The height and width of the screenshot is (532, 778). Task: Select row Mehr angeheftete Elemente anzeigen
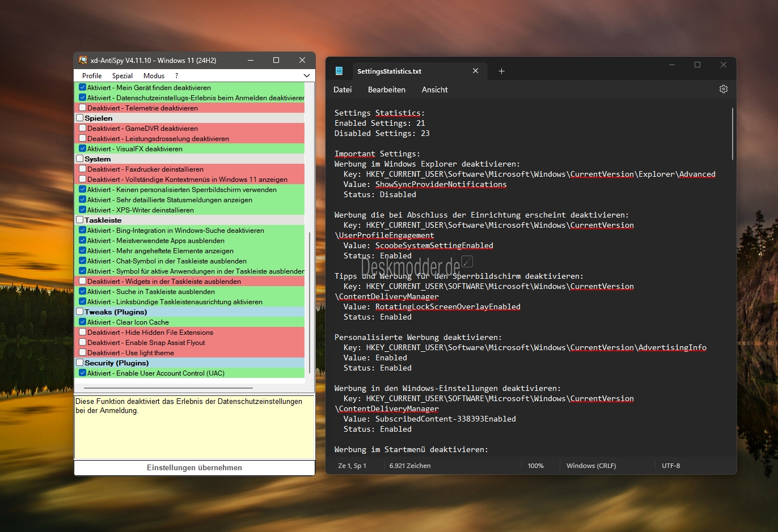(190, 250)
